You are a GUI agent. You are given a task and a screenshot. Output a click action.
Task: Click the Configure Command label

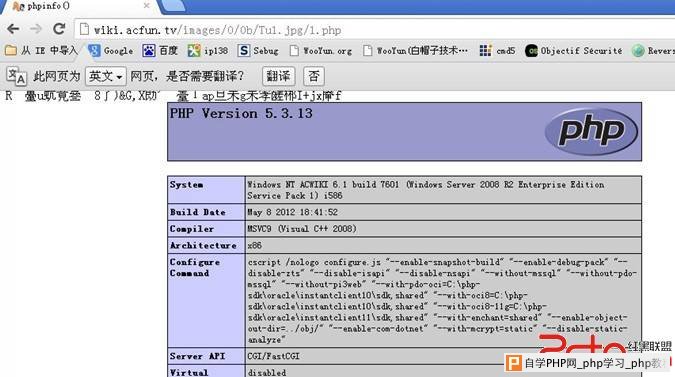pyautogui.click(x=195, y=268)
